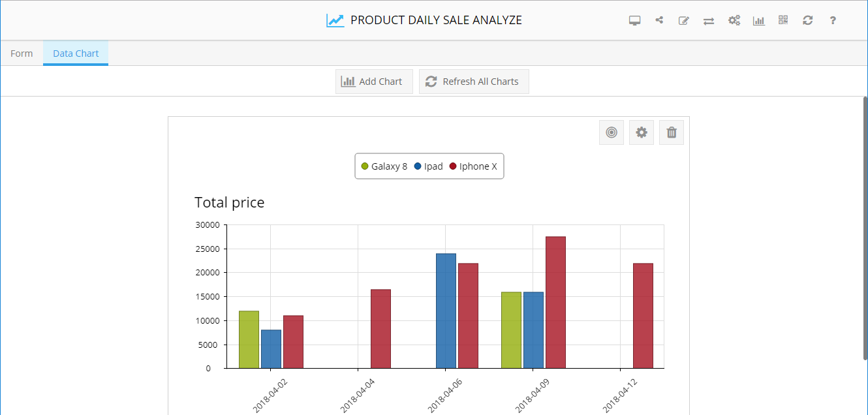Click the blue Ipad bar for 2018-04-09
The image size is (868, 415).
pyautogui.click(x=533, y=330)
